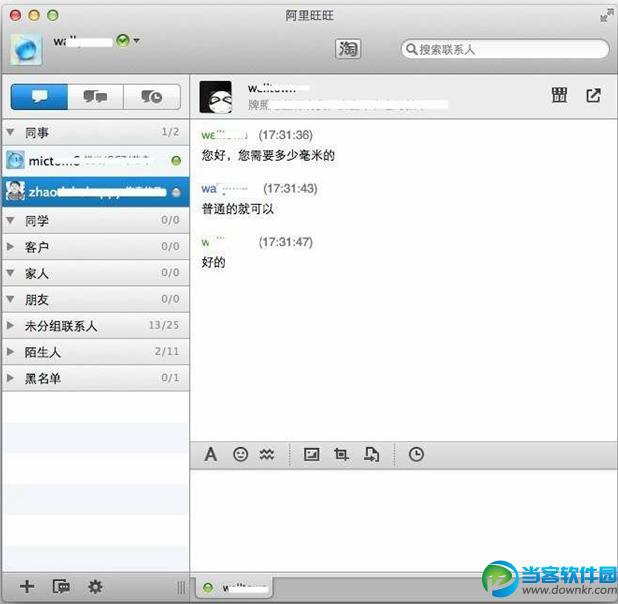Open the emoji smiley picker
Viewport: 618px width, 604px height.
(240, 454)
